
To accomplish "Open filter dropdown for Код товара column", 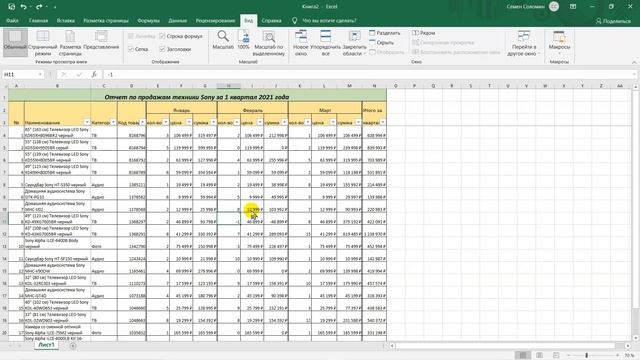I will tap(142, 122).
